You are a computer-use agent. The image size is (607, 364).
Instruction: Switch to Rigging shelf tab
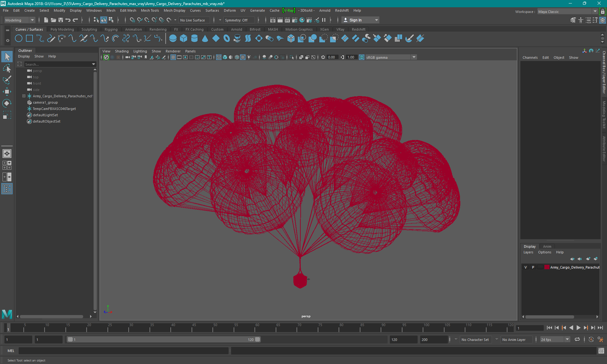(x=111, y=29)
